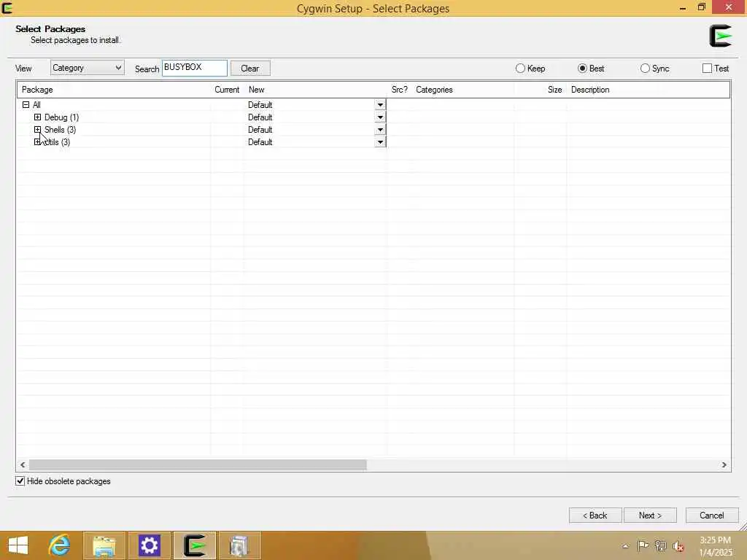This screenshot has height=560, width=747.
Task: Click the large Cygwin logo at top right
Action: (720, 36)
